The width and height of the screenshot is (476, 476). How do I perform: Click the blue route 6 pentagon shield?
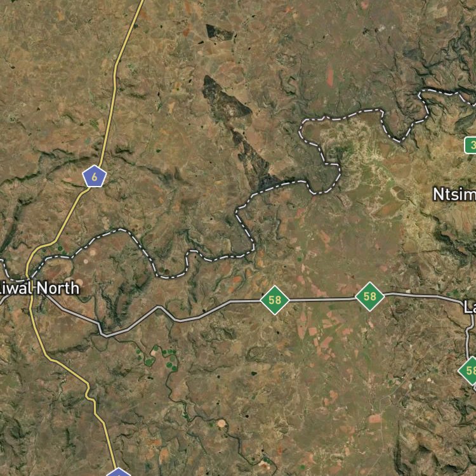click(95, 176)
